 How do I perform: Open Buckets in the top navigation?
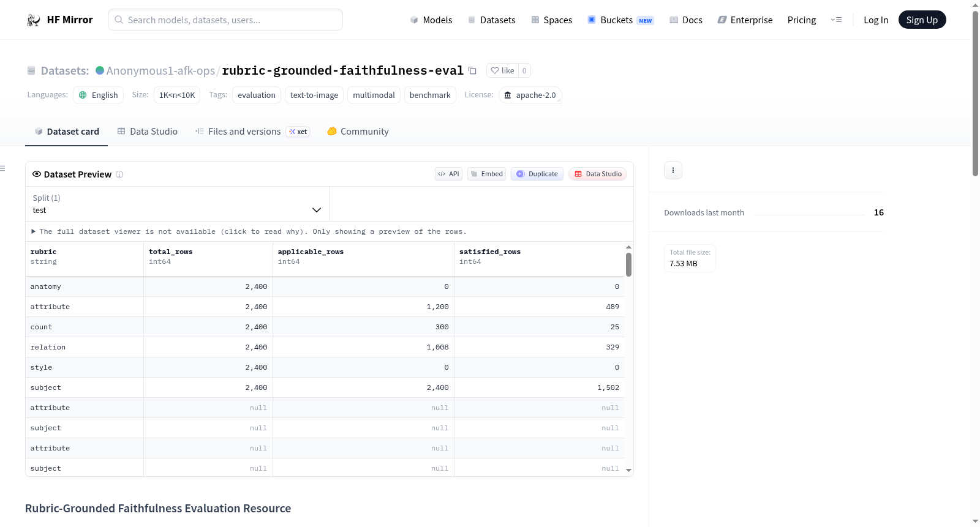[x=620, y=20]
